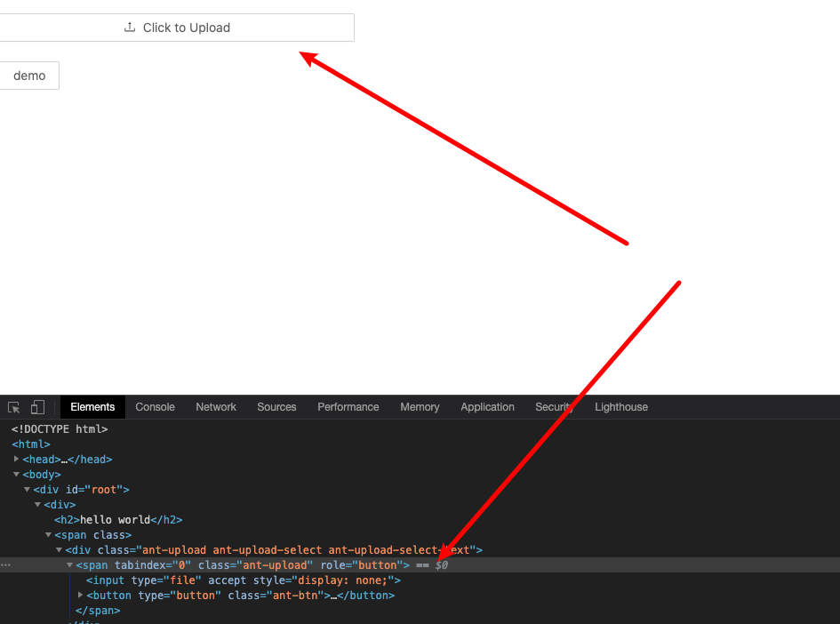
Task: Select the <!DOCTYPE html> line
Action: tap(60, 429)
